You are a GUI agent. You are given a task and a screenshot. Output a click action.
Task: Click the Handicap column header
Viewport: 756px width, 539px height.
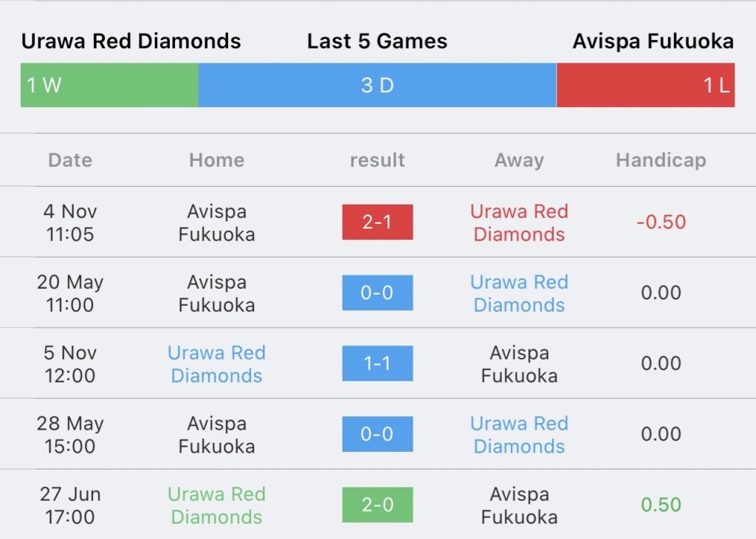661,160
